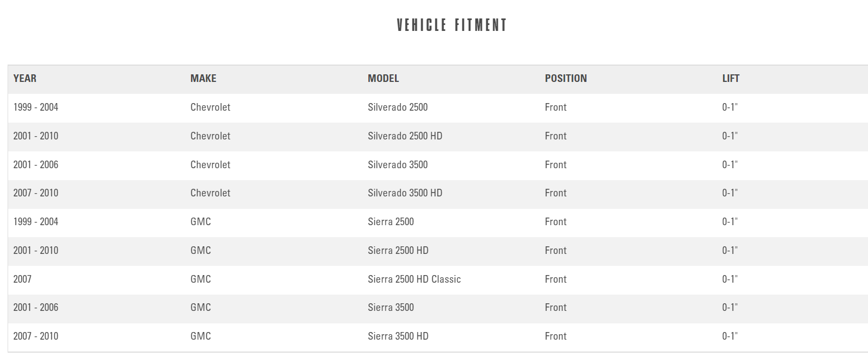This screenshot has height=357, width=868.
Task: Click the LIFT column header
Action: coord(731,79)
